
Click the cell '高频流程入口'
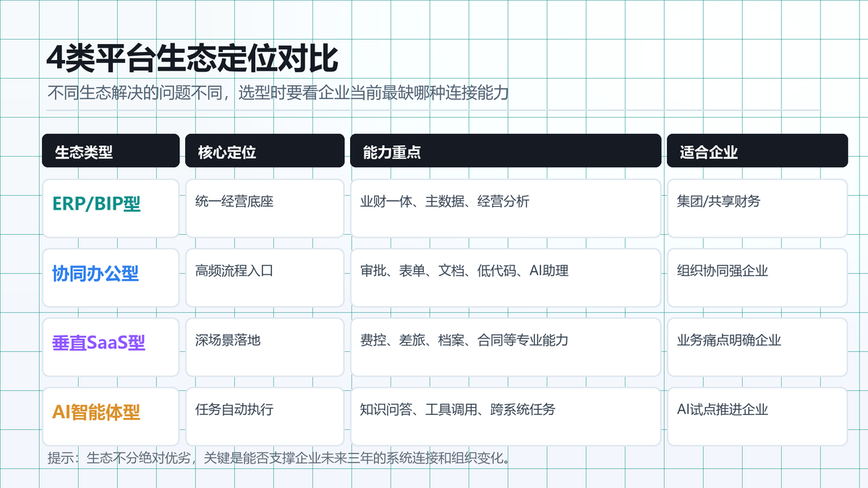click(265, 278)
